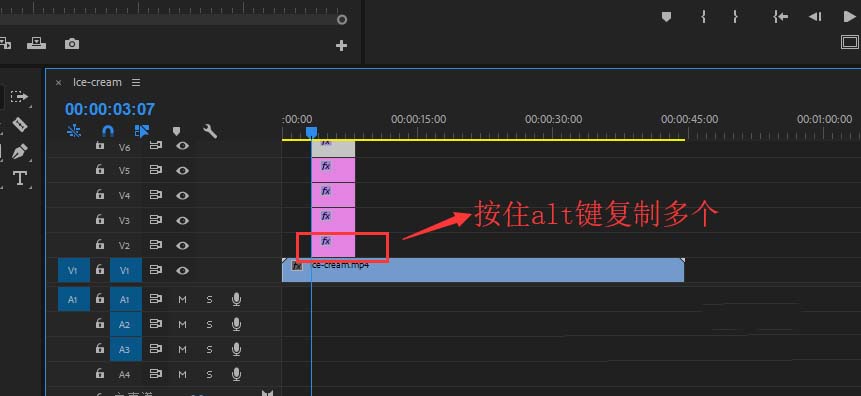The height and width of the screenshot is (396, 861).
Task: Mute track A1
Action: (x=182, y=299)
